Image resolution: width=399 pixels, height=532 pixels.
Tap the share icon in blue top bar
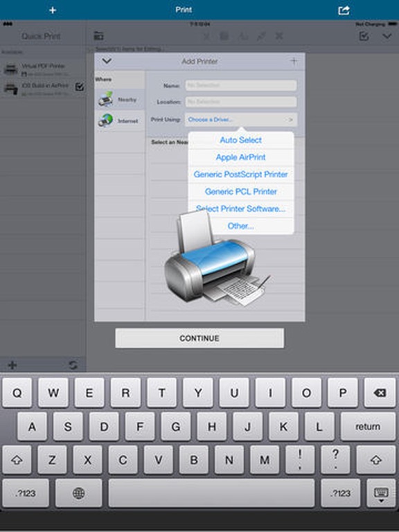[x=344, y=10]
